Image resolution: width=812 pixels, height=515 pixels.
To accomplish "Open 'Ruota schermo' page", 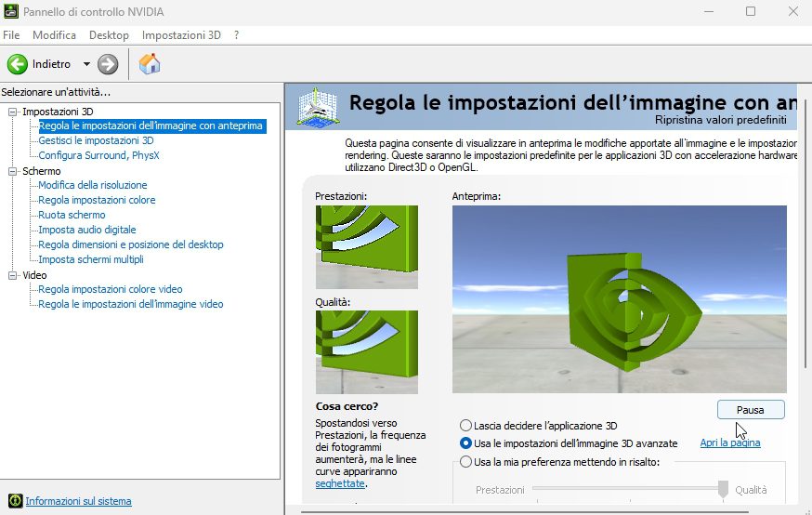I will (x=72, y=215).
